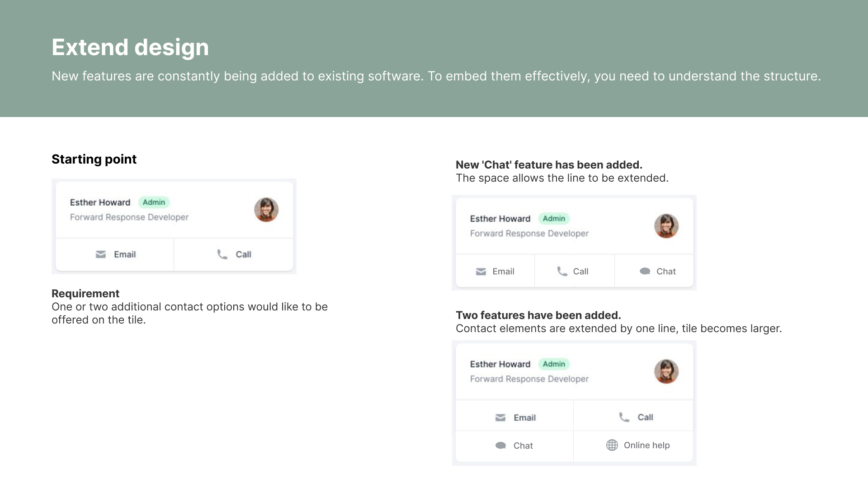This screenshot has height=488, width=868.
Task: Click the envelope icon in the three-button tile
Action: pyautogui.click(x=481, y=272)
